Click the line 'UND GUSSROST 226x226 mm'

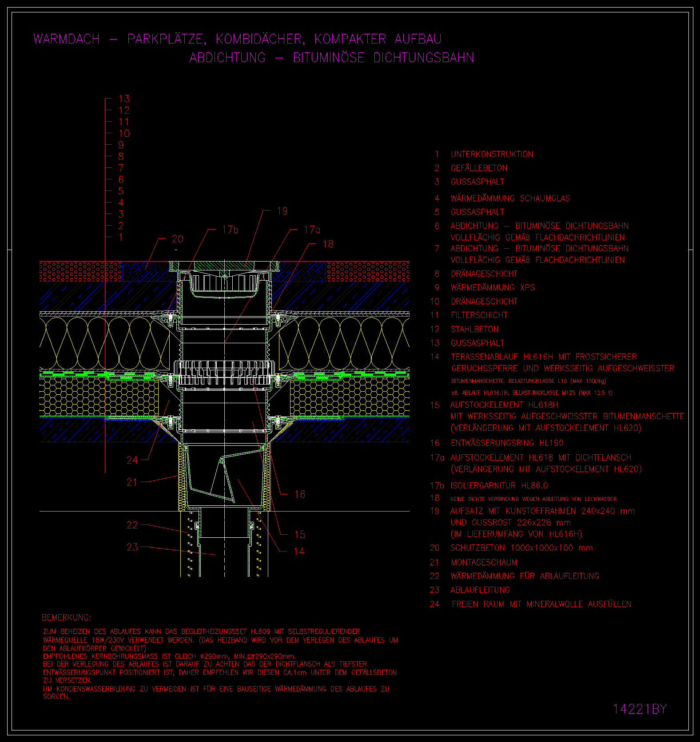511,523
